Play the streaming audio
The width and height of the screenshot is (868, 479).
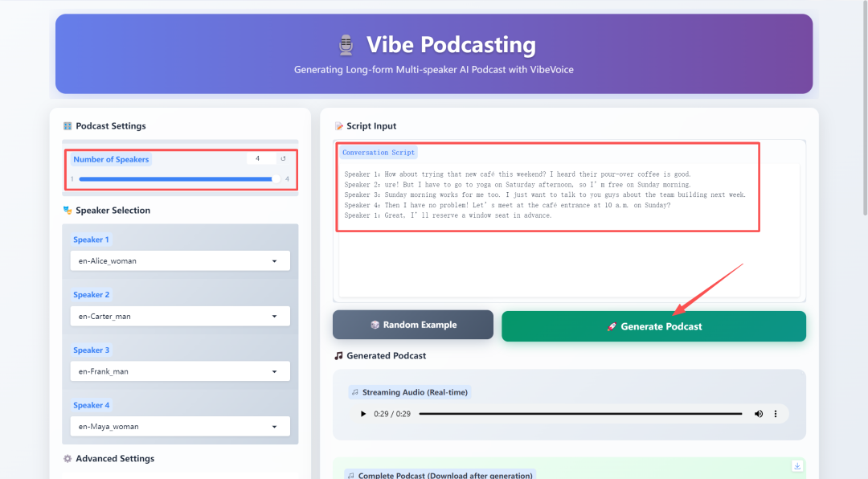pos(363,414)
